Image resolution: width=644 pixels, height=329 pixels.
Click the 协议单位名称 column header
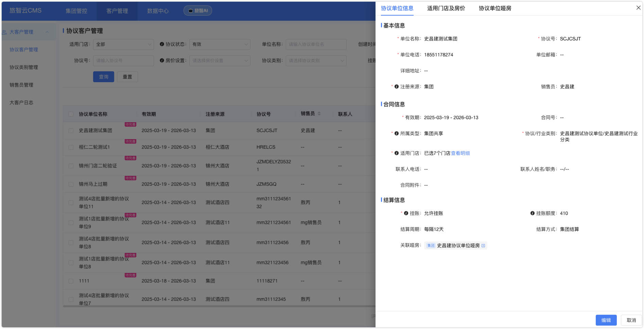point(93,114)
